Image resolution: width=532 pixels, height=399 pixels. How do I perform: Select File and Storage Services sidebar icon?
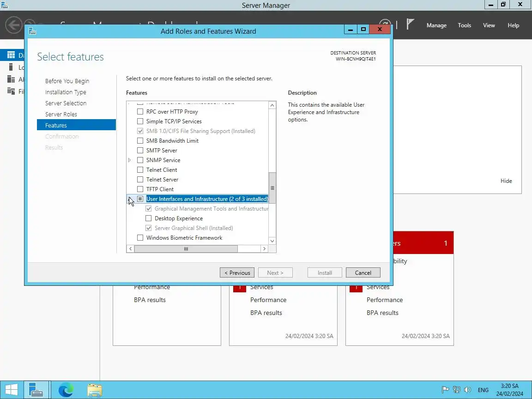11,91
